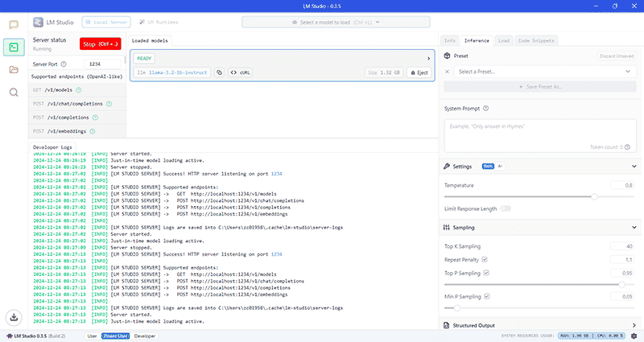Screen dimensions: 644x342
Task: Select All settings view pill
Action: pyautogui.click(x=500, y=167)
